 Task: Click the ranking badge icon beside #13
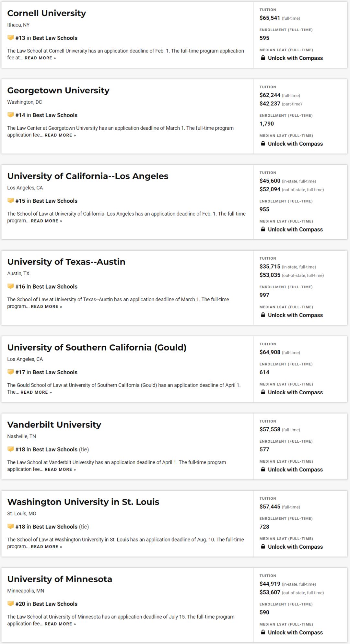(x=11, y=38)
